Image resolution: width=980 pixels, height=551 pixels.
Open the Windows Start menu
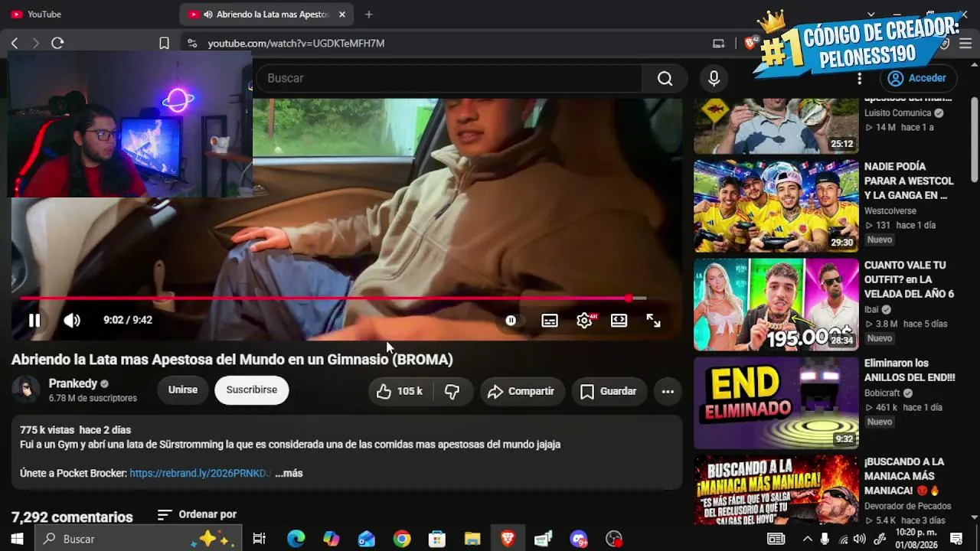[x=17, y=540]
